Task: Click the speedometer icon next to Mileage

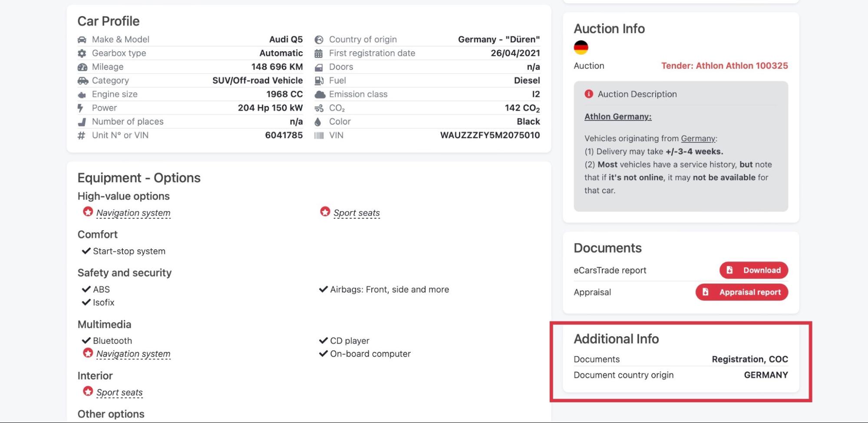Action: (x=82, y=67)
